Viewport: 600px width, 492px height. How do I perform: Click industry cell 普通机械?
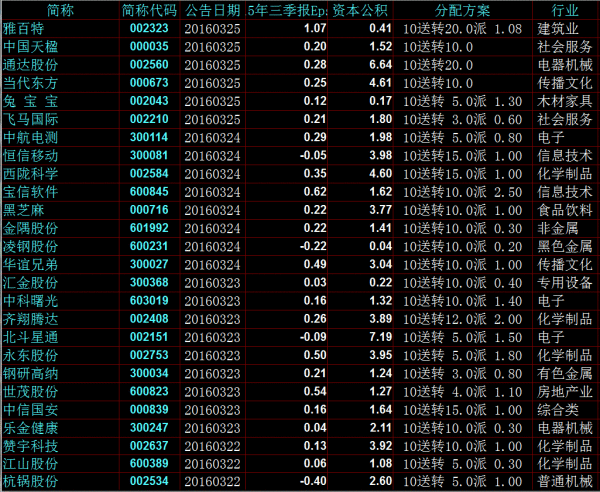pos(565,482)
